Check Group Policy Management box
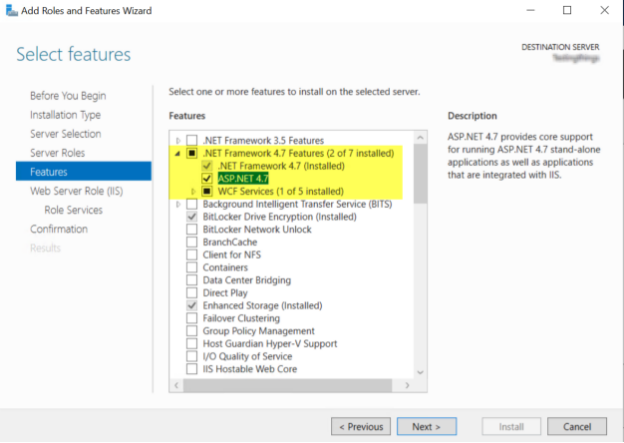The image size is (624, 443). [x=192, y=331]
